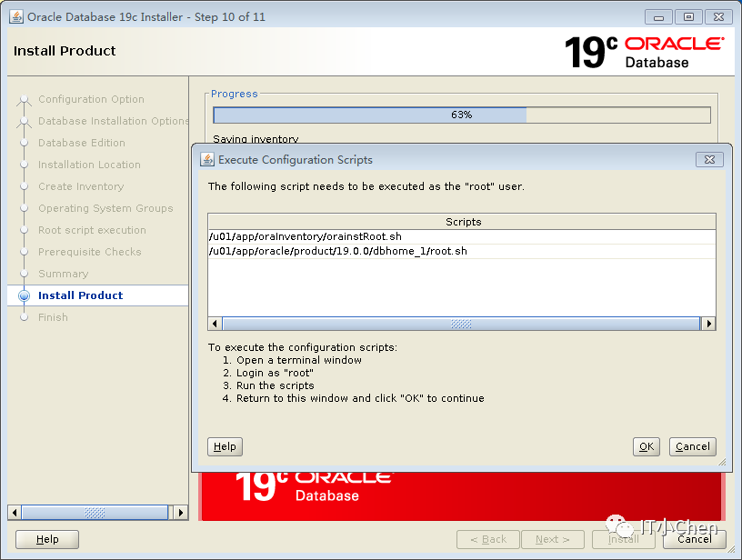Click sidebar left scroll arrow
This screenshot has width=742, height=560.
[15, 512]
